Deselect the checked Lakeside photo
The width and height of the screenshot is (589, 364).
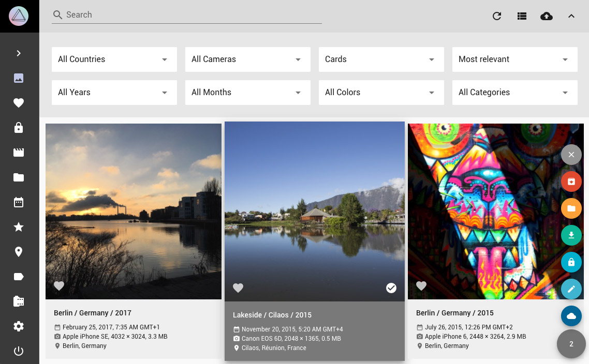[x=391, y=288]
